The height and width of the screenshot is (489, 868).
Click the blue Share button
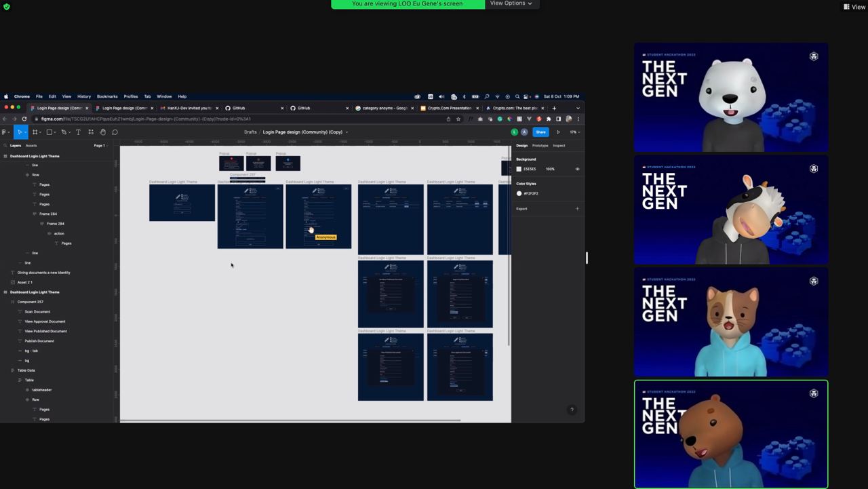point(540,132)
